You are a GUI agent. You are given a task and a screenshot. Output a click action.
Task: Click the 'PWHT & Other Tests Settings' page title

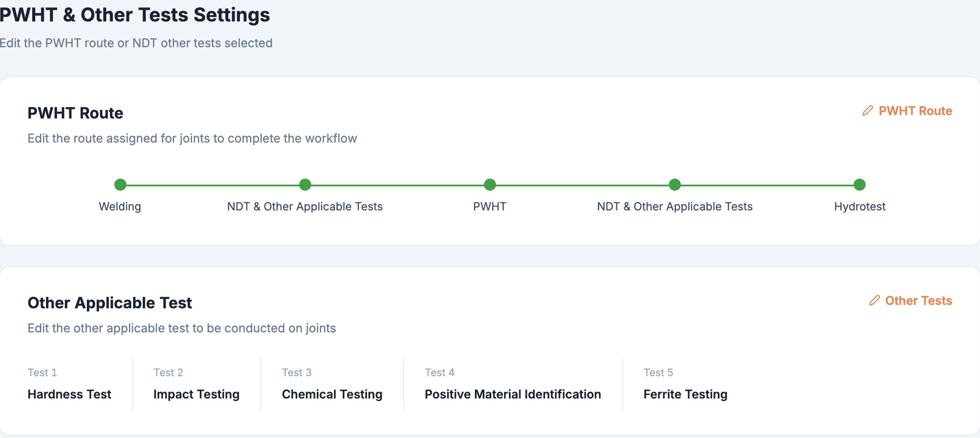135,15
